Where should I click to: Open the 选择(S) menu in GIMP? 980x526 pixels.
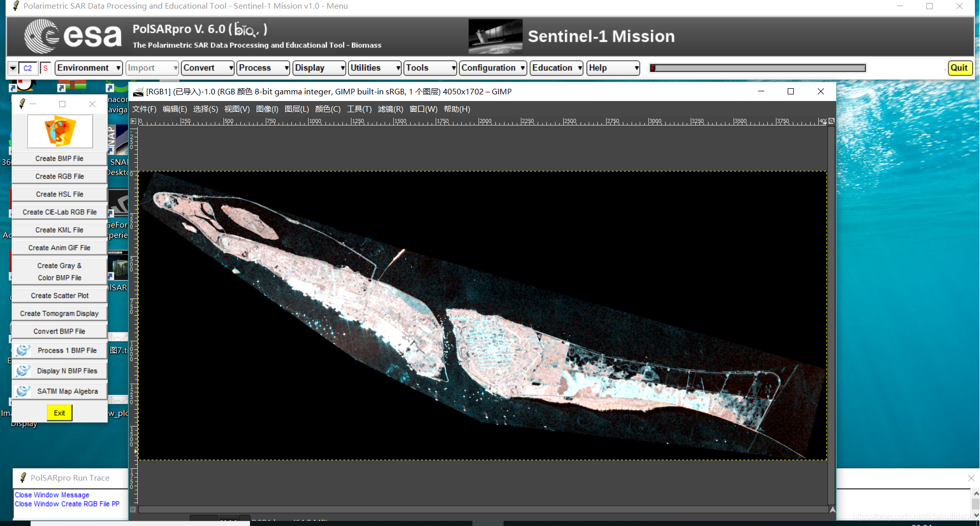pos(206,109)
